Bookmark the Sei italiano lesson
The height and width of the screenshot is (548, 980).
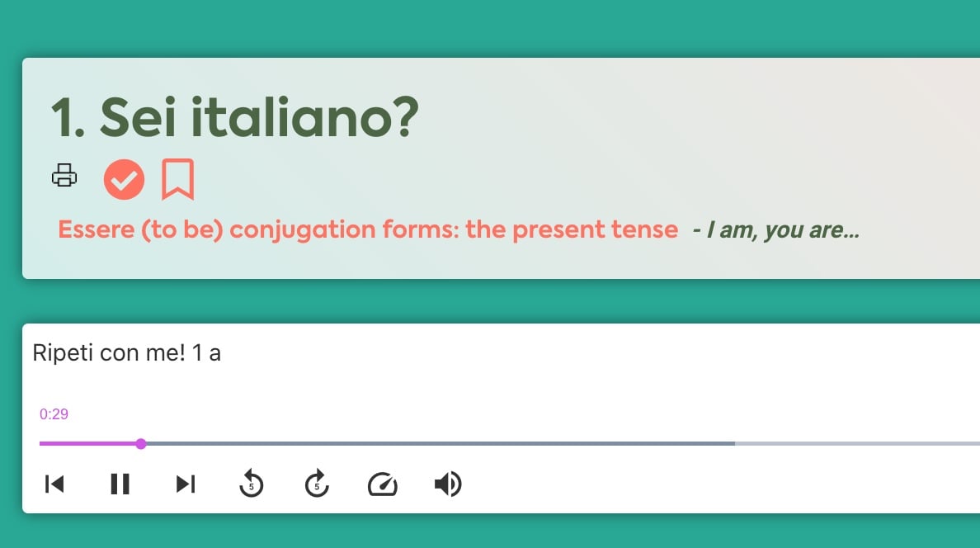pyautogui.click(x=177, y=180)
